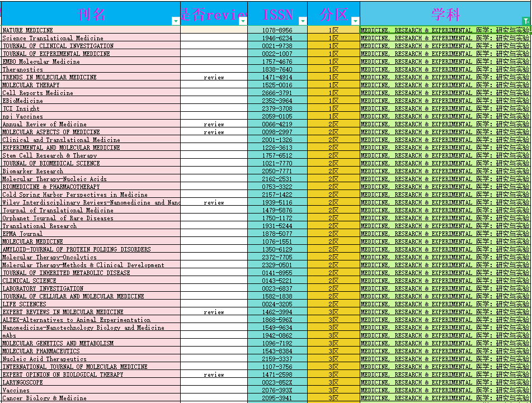Select the Vaccines journal cell
Screen dimensions: 532x403
tap(91, 390)
